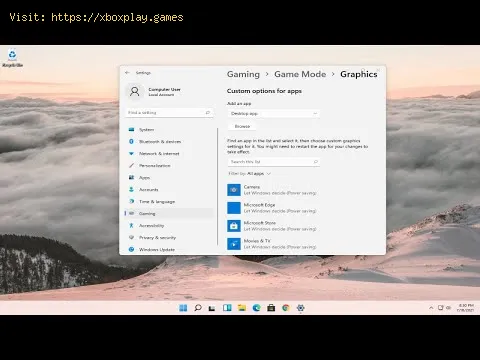This screenshot has height=360, width=480.
Task: Select the Movies & TV app icon
Action: [234, 244]
